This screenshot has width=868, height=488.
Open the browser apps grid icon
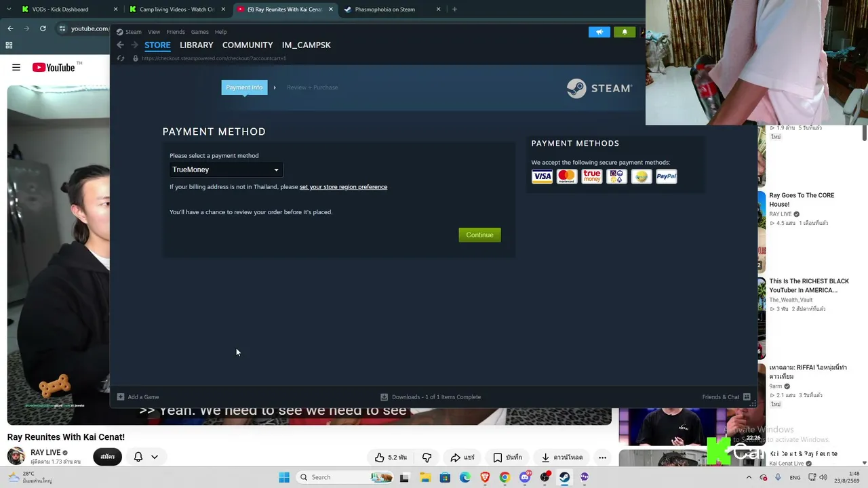[9, 45]
